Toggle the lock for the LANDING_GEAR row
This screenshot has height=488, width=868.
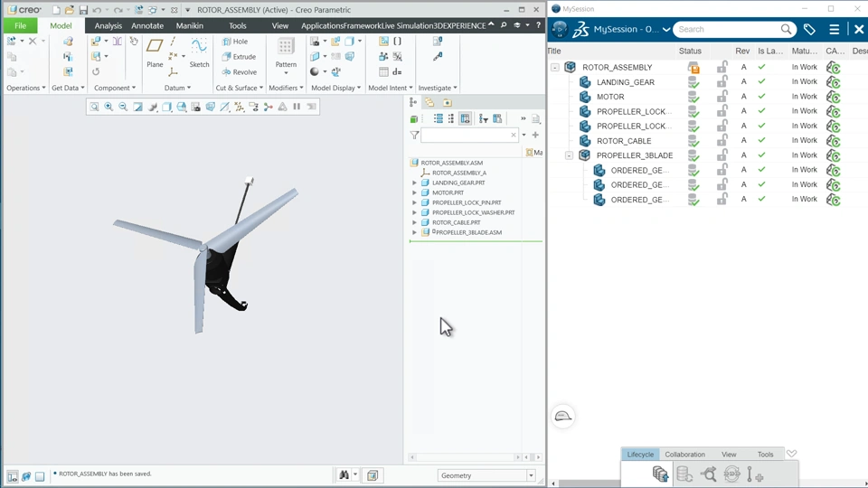tap(722, 81)
